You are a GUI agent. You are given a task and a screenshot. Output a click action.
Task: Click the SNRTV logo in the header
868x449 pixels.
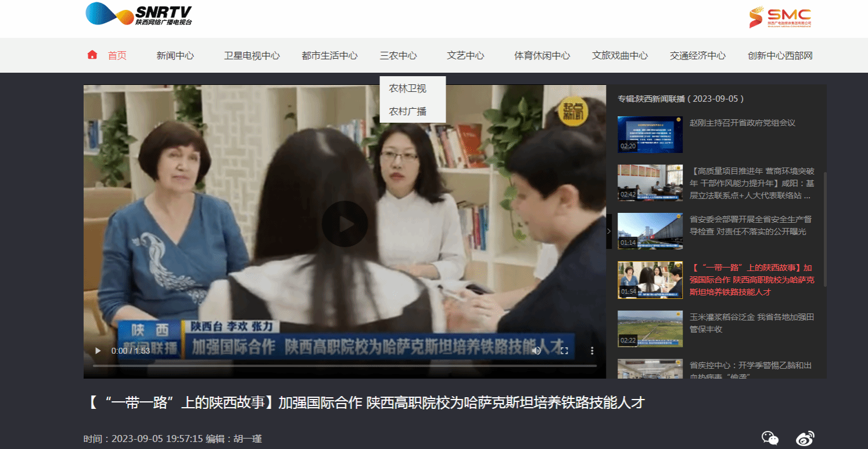(x=138, y=15)
